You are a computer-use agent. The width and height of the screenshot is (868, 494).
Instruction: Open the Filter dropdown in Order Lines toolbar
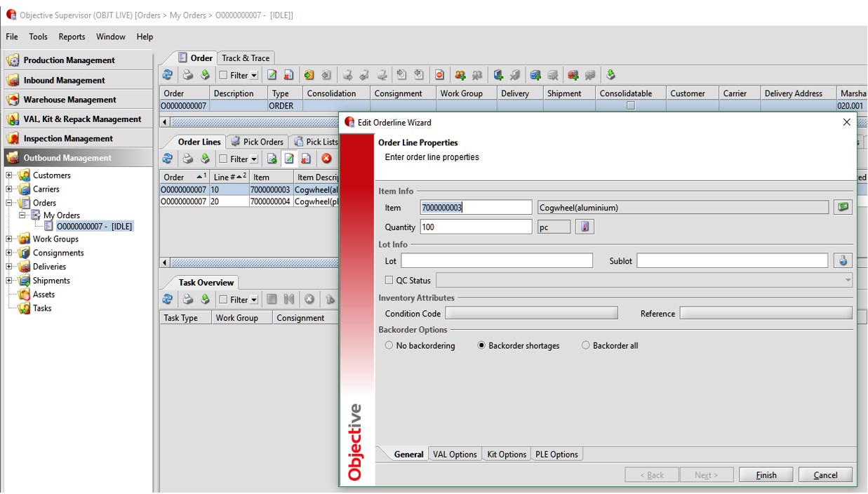pos(254,160)
